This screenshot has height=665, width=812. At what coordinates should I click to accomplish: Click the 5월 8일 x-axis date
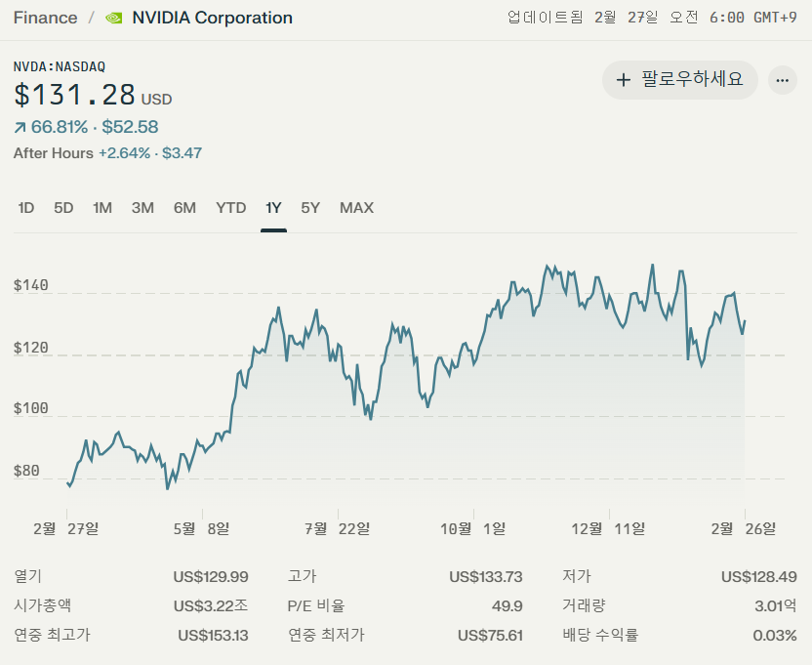(x=201, y=529)
